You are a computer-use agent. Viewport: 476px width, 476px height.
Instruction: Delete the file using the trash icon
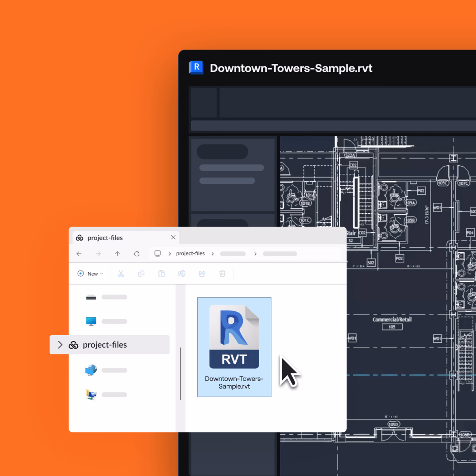point(222,274)
